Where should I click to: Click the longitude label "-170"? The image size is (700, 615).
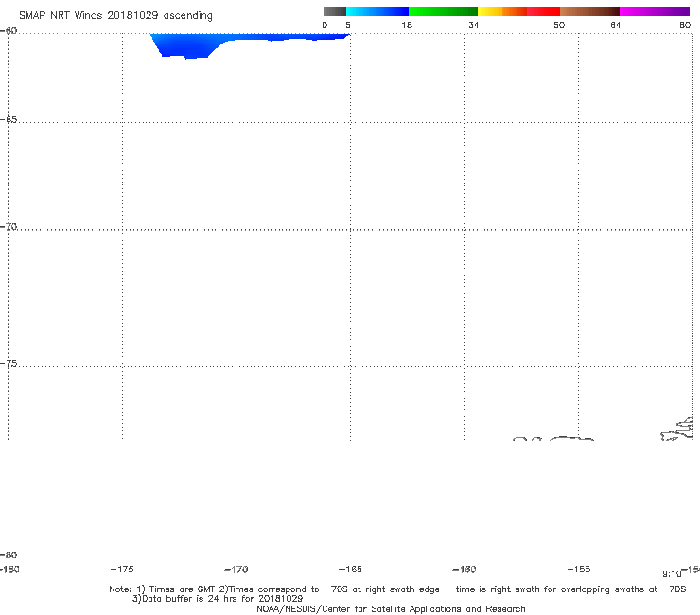tap(236, 570)
